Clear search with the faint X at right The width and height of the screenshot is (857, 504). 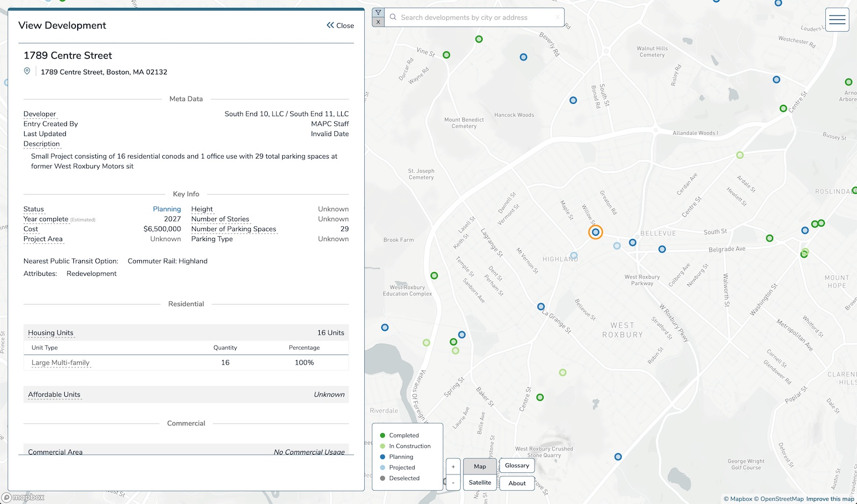[x=557, y=17]
